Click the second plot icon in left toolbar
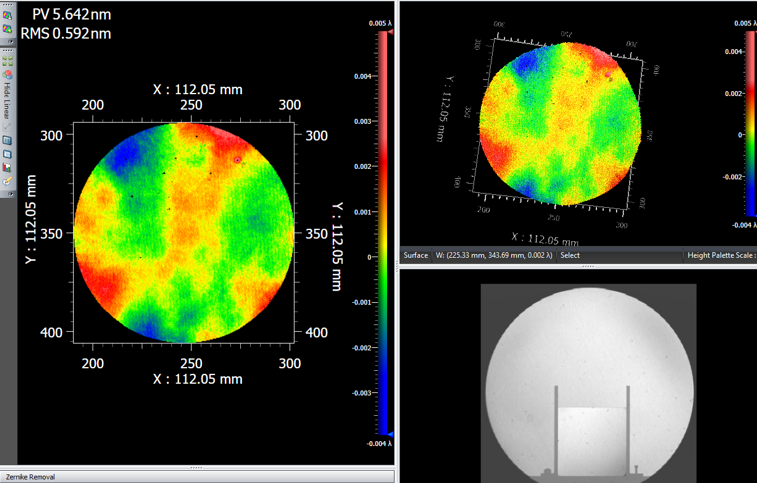Screen dimensions: 757x483 point(7,30)
